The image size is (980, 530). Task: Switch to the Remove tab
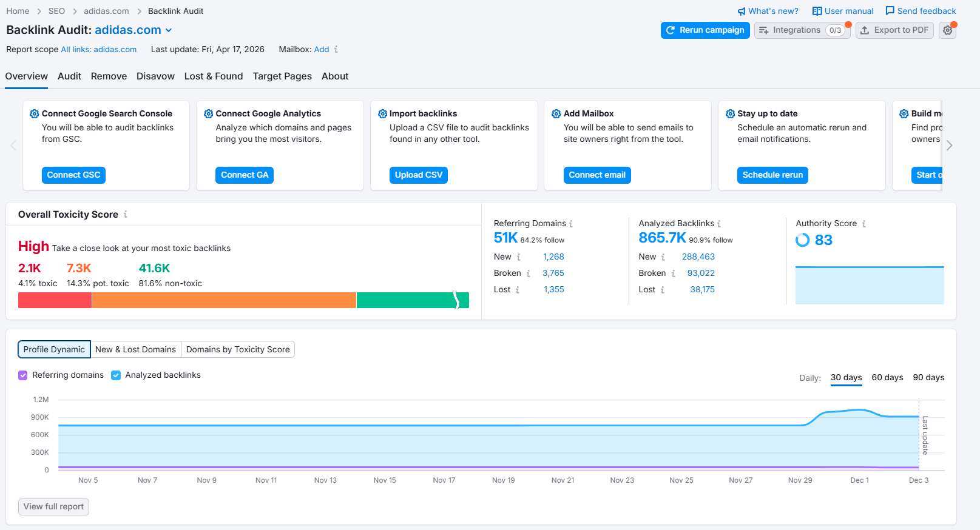click(109, 76)
